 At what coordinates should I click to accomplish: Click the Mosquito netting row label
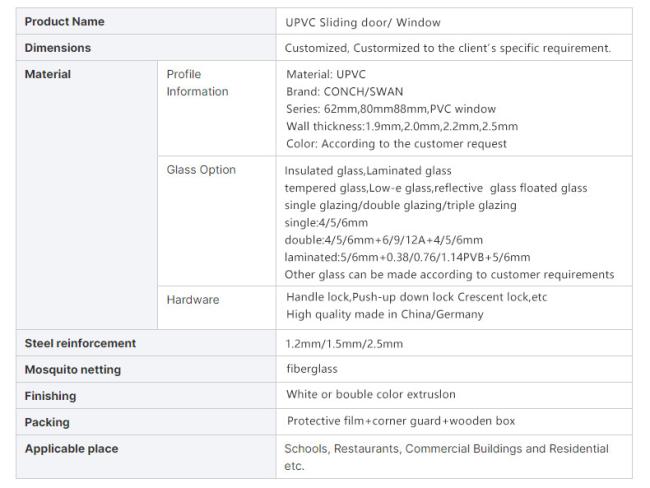73,370
